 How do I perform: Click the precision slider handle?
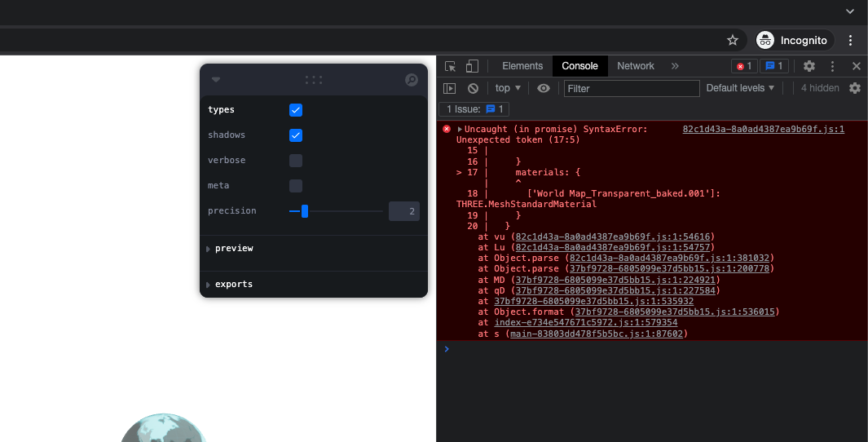pyautogui.click(x=305, y=211)
